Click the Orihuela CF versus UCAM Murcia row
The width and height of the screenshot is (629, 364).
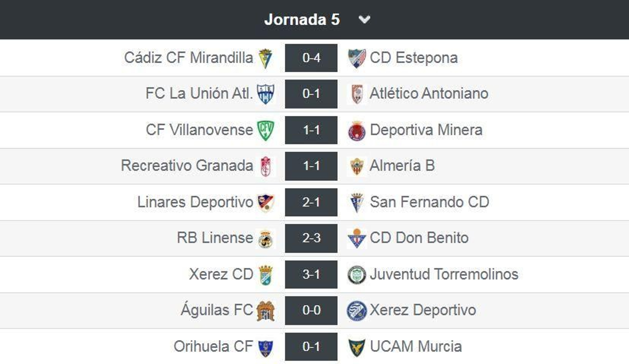coord(311,346)
